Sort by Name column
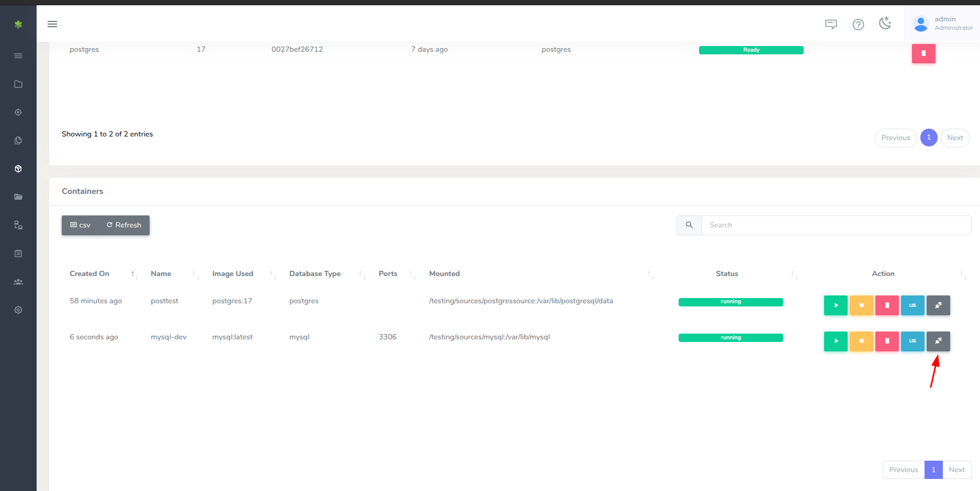Screen dimensions: 980x491 175,274
